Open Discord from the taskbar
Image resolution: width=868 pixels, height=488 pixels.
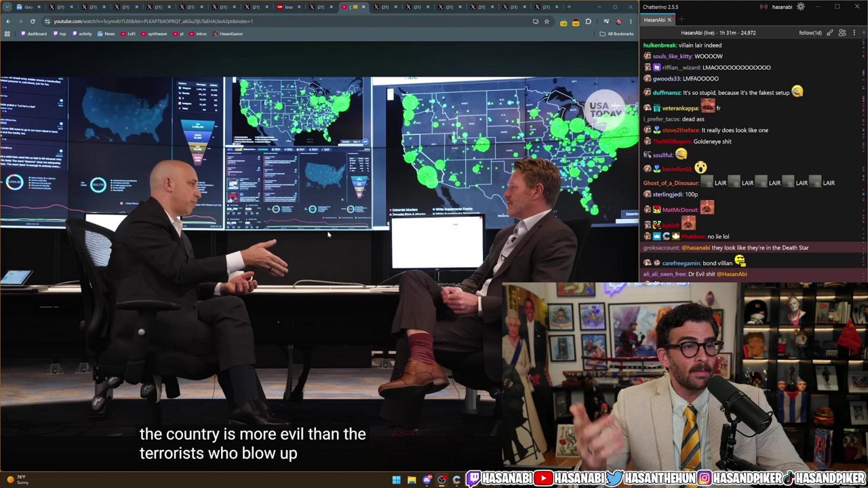(x=427, y=480)
